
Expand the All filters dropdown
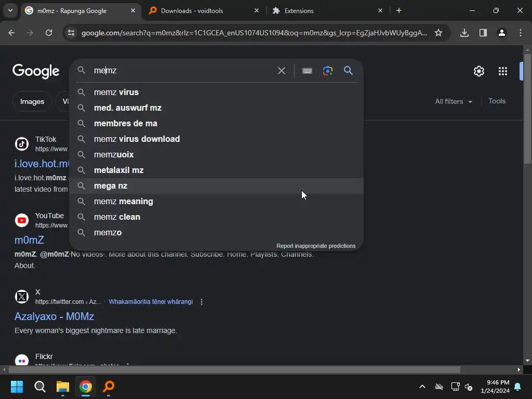(x=454, y=101)
